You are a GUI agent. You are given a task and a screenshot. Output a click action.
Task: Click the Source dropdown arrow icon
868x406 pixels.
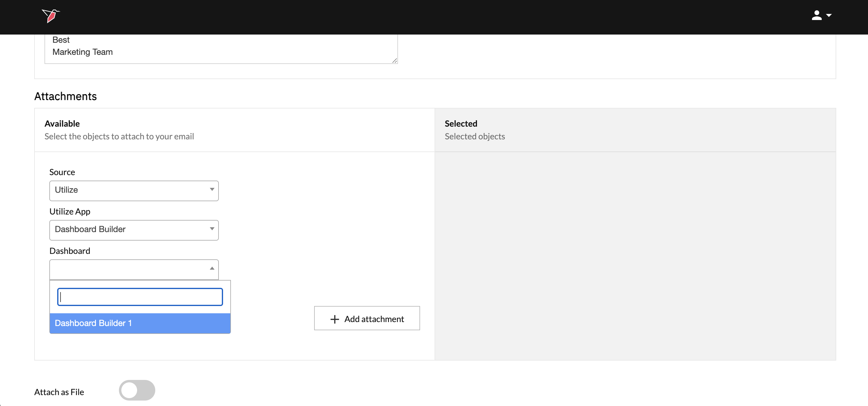point(212,189)
